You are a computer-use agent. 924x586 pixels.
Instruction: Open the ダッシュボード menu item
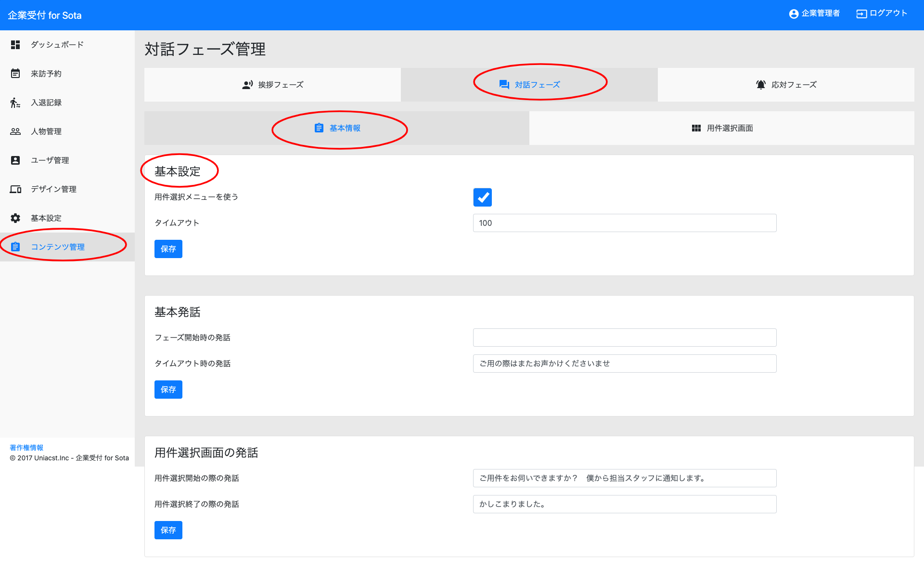pos(67,45)
